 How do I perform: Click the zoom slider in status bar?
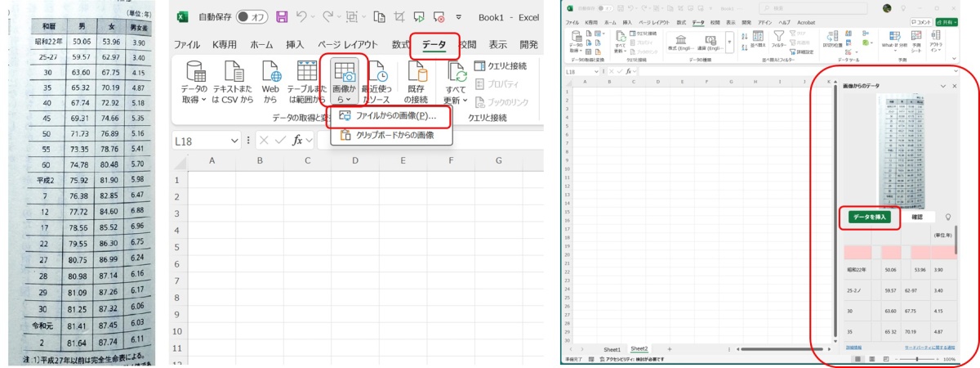918,358
